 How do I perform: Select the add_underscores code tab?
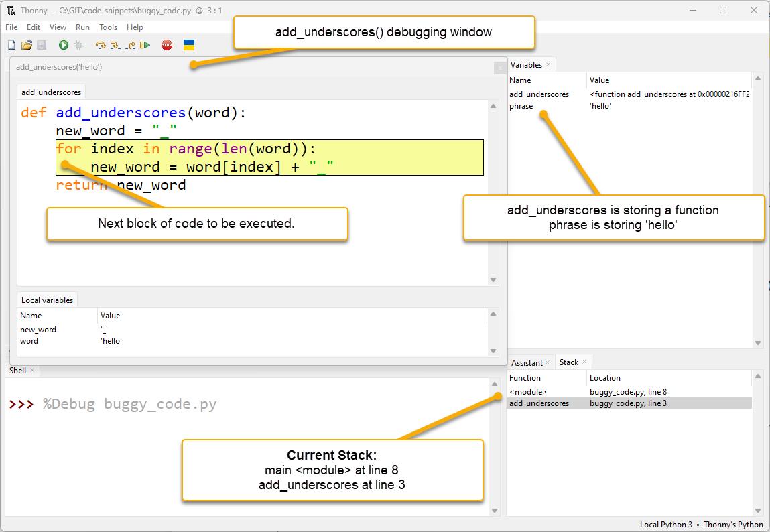(x=51, y=92)
